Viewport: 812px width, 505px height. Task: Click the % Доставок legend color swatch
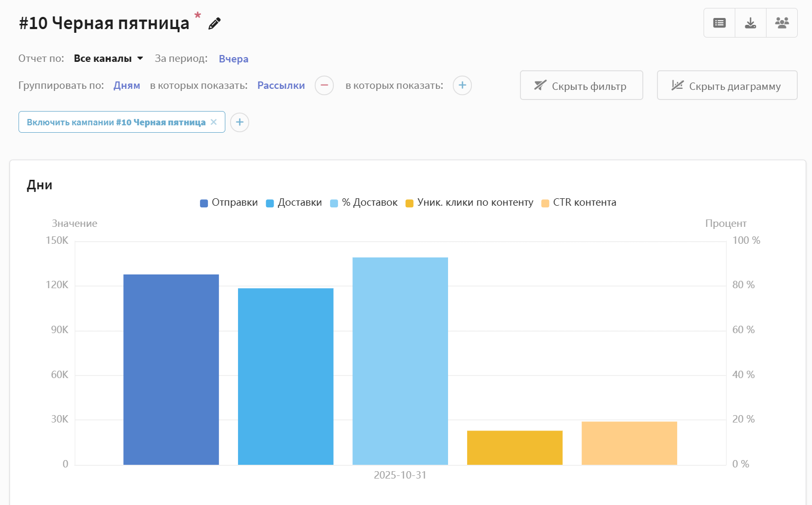click(334, 204)
